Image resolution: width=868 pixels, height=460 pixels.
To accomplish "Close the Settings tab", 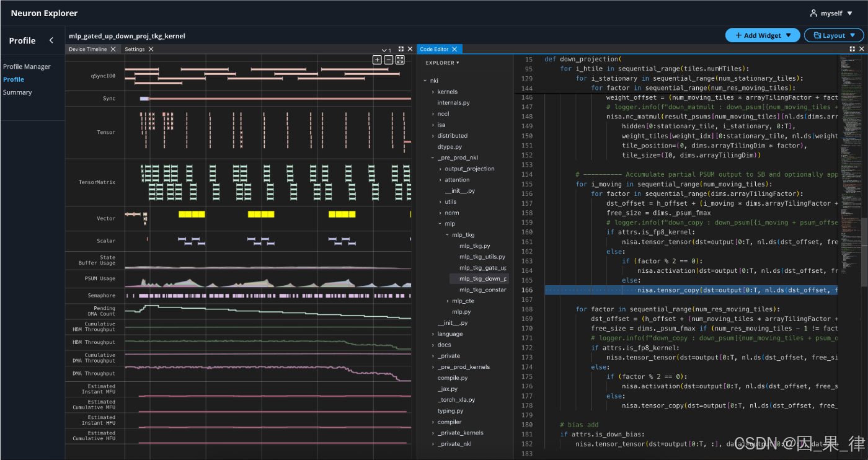I will click(151, 49).
